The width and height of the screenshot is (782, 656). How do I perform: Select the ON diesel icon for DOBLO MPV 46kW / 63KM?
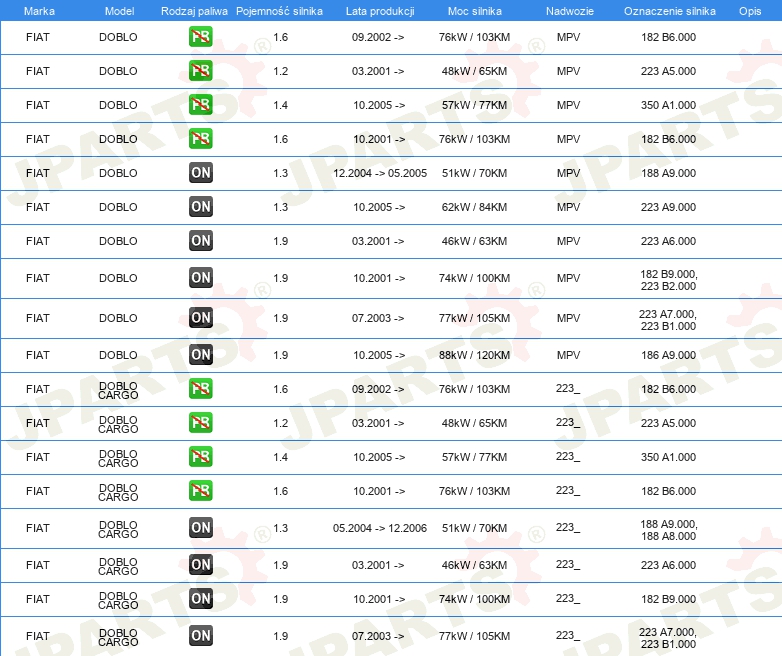point(200,240)
